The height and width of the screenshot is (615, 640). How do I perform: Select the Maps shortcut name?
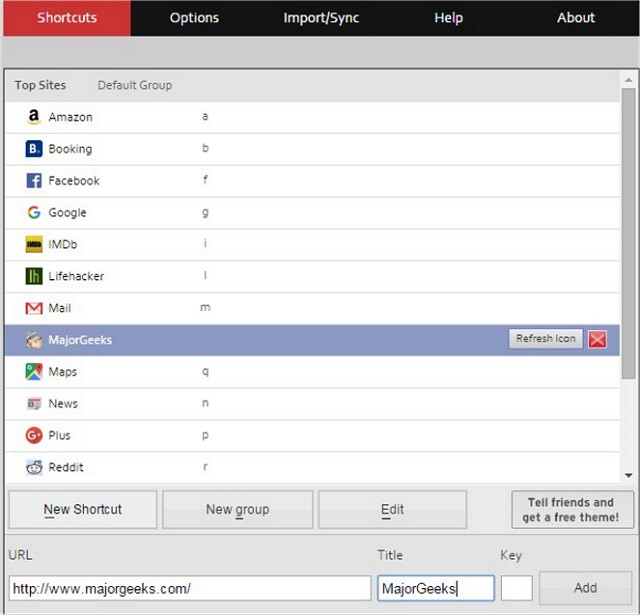point(62,372)
